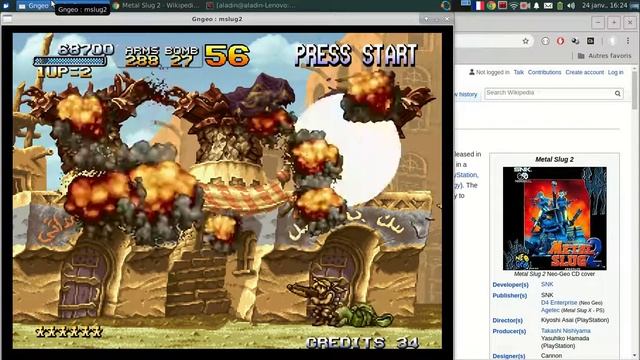
Task: Click the circular sync icon in top panel
Action: (446, 5)
